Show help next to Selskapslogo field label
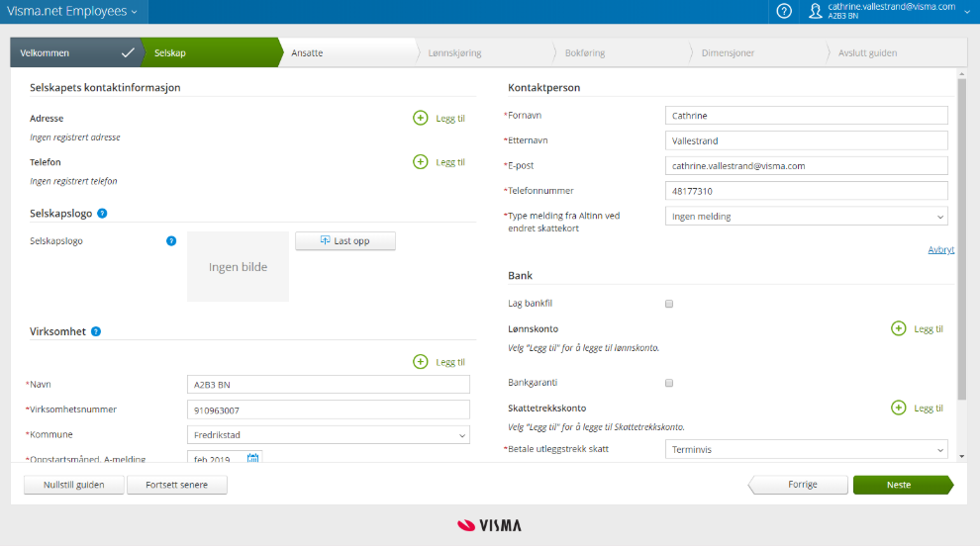 [171, 241]
